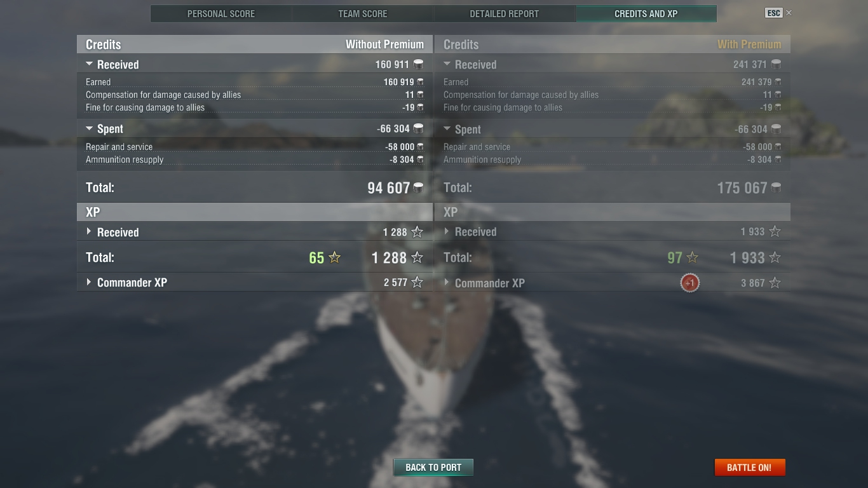Click the star icon next to 97 premium XP
The height and width of the screenshot is (488, 868).
click(692, 257)
